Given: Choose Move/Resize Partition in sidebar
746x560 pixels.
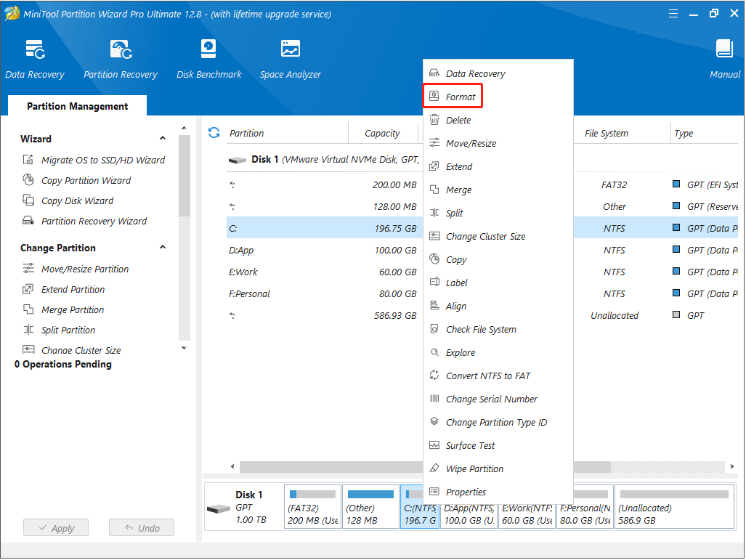Looking at the screenshot, I should tap(76, 269).
